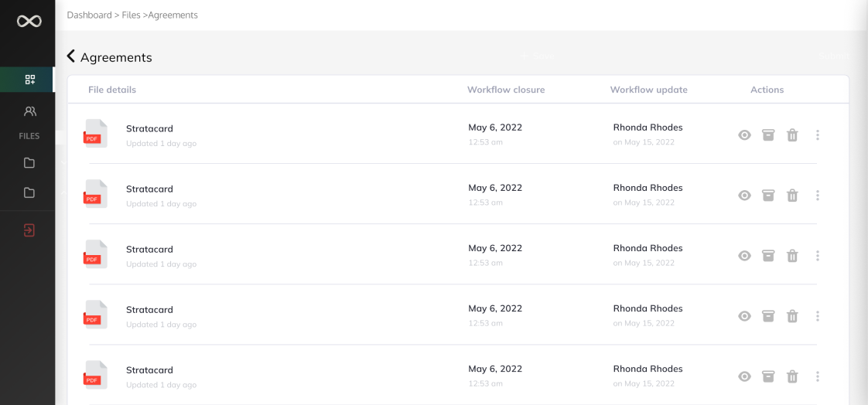
Task: Click the eye icon on third Stratacard row
Action: (x=744, y=256)
